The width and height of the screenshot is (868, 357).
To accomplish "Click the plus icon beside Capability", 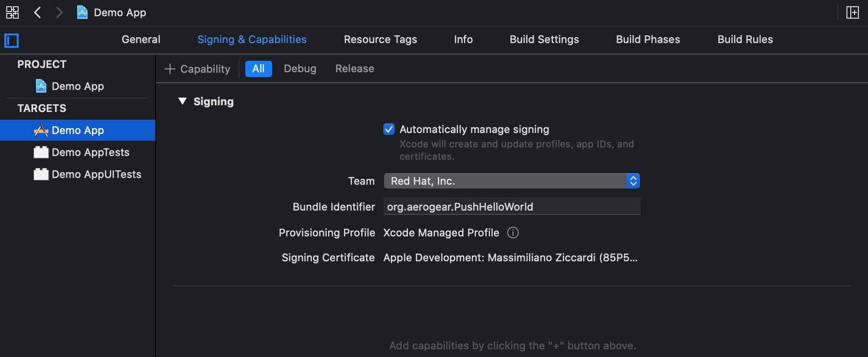I will pyautogui.click(x=170, y=69).
